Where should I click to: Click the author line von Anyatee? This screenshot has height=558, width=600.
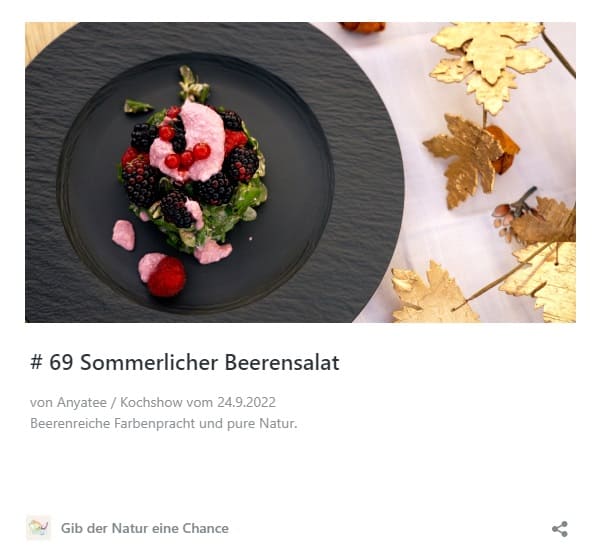(x=68, y=402)
